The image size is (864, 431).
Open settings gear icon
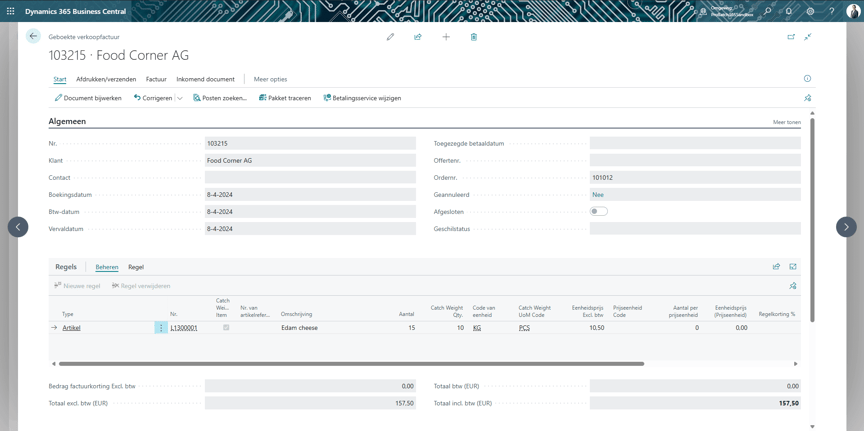click(811, 11)
